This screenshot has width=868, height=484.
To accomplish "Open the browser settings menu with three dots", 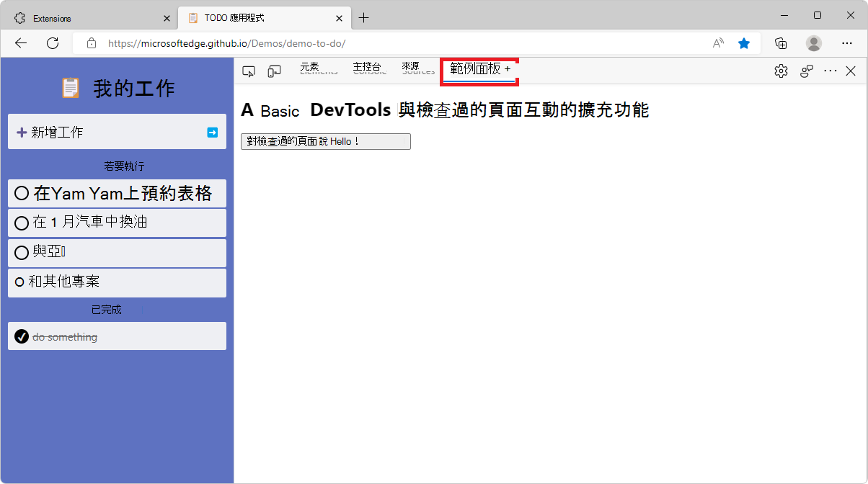I will click(x=847, y=43).
